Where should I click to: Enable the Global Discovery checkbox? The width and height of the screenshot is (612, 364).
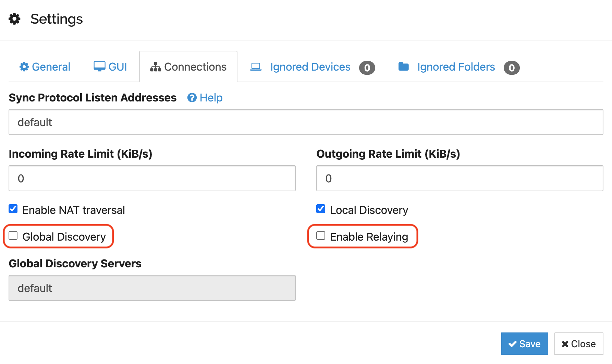tap(13, 236)
